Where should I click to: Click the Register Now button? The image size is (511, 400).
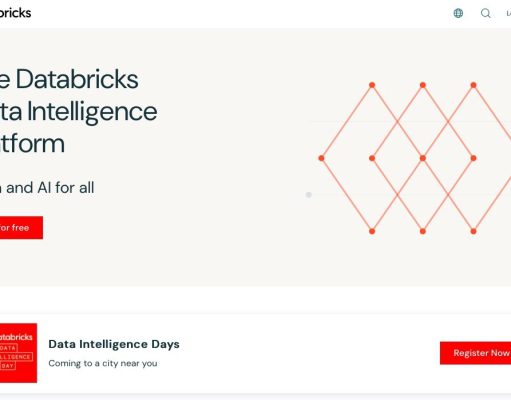[x=476, y=353]
